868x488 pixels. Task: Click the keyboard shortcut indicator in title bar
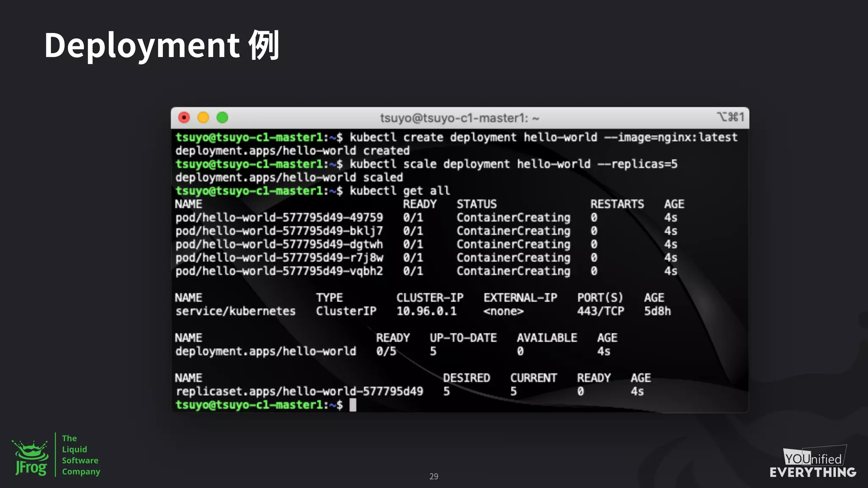[x=730, y=117]
